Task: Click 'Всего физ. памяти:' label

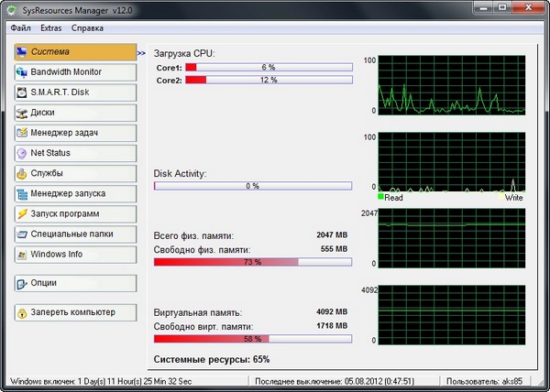Action: (193, 236)
